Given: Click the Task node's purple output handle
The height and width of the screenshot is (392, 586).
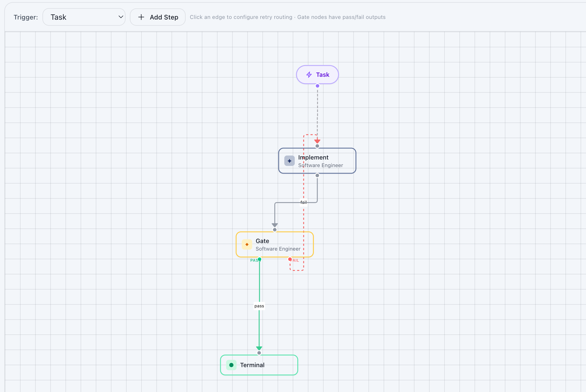Looking at the screenshot, I should 318,86.
